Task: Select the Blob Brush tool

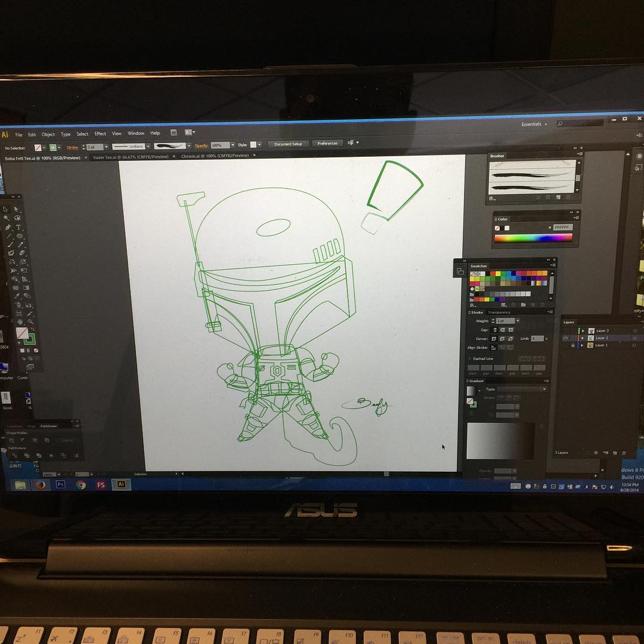Action: pyautogui.click(x=11, y=253)
